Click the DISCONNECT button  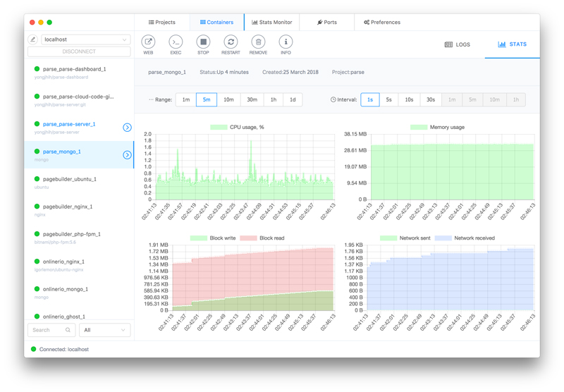pyautogui.click(x=79, y=51)
